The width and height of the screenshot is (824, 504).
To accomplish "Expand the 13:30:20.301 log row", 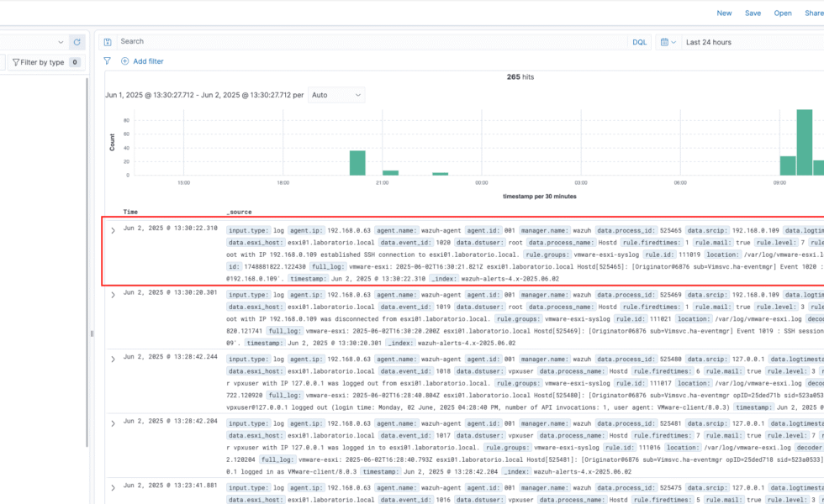I will click(113, 295).
